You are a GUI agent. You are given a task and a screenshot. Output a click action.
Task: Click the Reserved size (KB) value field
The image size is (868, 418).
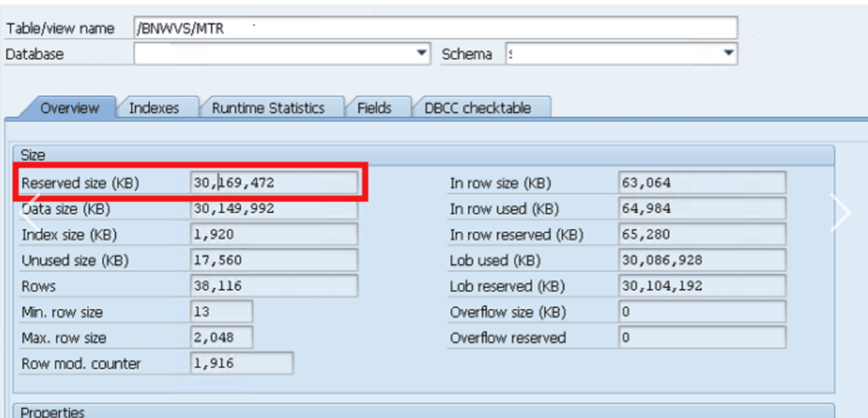click(x=274, y=183)
